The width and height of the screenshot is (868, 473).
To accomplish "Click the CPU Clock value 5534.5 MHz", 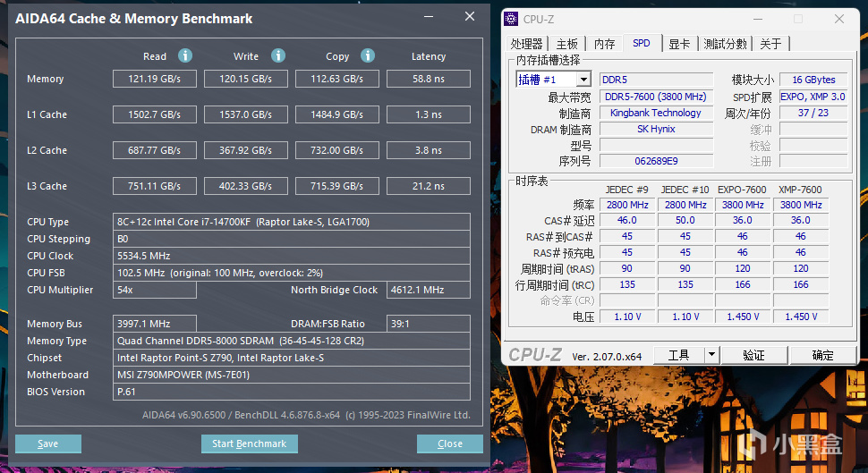I will tap(292, 256).
